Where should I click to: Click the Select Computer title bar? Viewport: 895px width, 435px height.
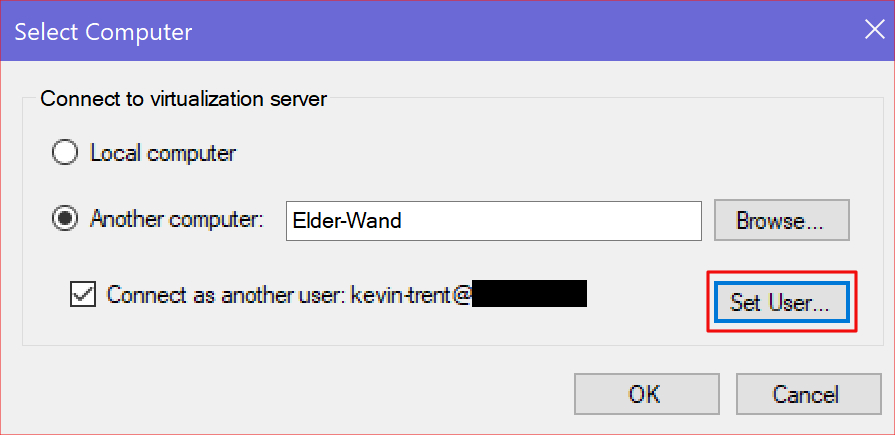400,31
